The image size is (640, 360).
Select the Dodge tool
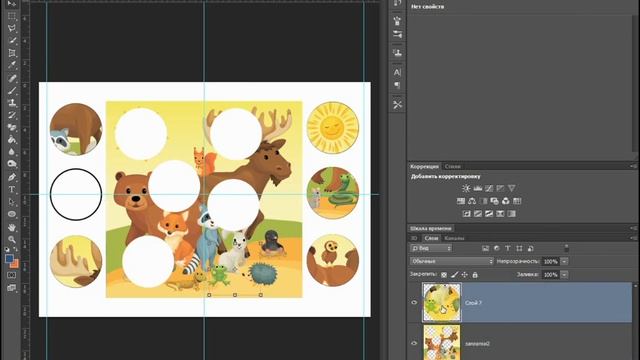[12, 164]
